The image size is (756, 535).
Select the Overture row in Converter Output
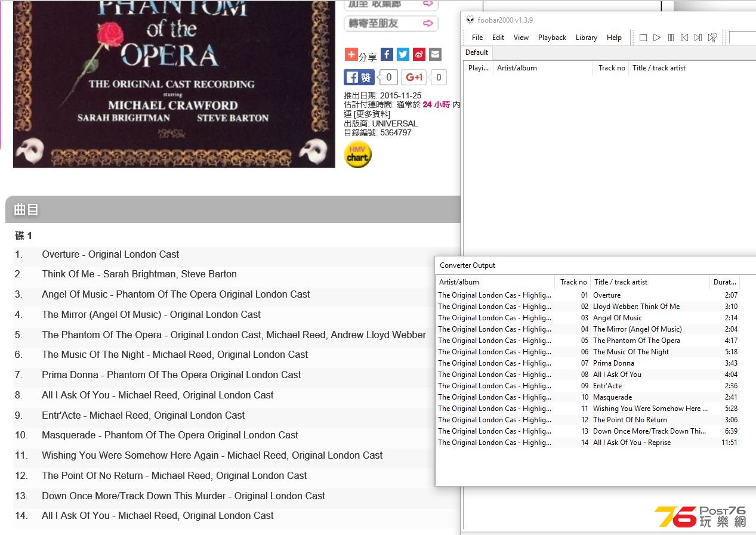pyautogui.click(x=588, y=295)
